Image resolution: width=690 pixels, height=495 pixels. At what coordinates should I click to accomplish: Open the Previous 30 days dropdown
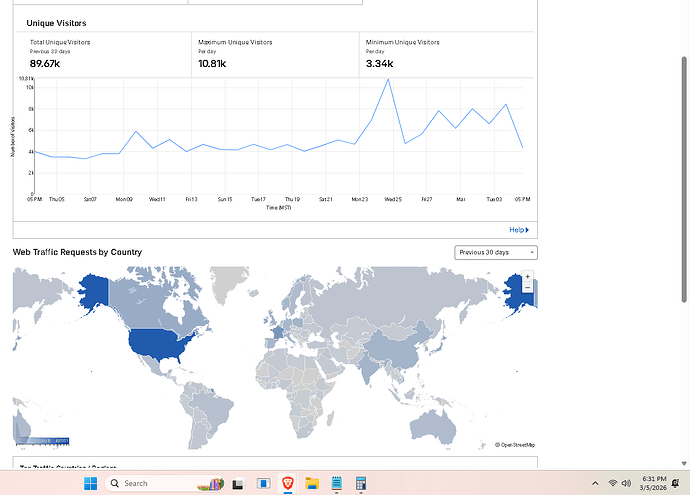tap(495, 253)
